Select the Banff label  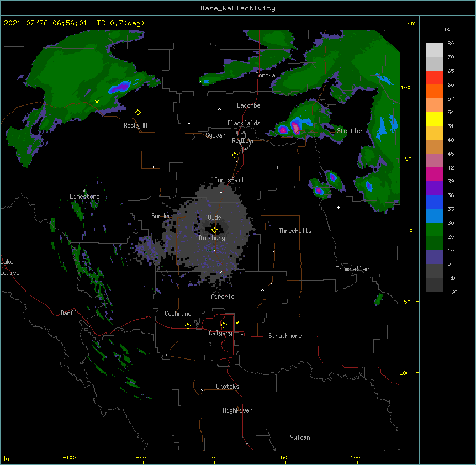click(68, 313)
